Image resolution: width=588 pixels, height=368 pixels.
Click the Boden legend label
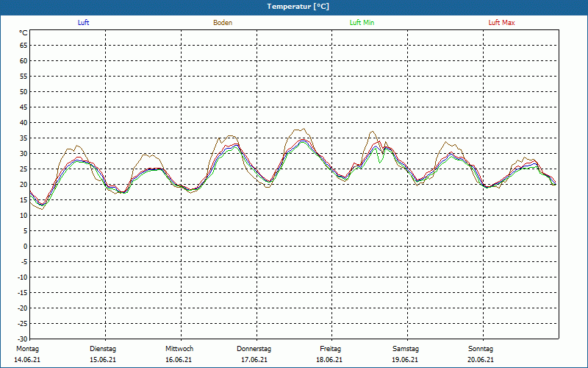(223, 23)
